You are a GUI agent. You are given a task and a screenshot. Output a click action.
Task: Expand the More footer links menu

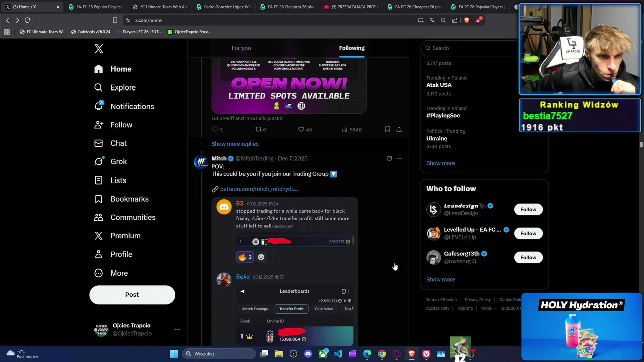coord(488,308)
